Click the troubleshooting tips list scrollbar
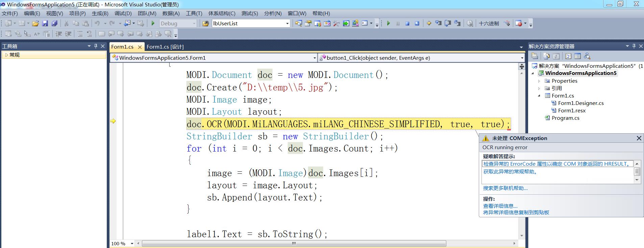The image size is (644, 248). (637, 172)
